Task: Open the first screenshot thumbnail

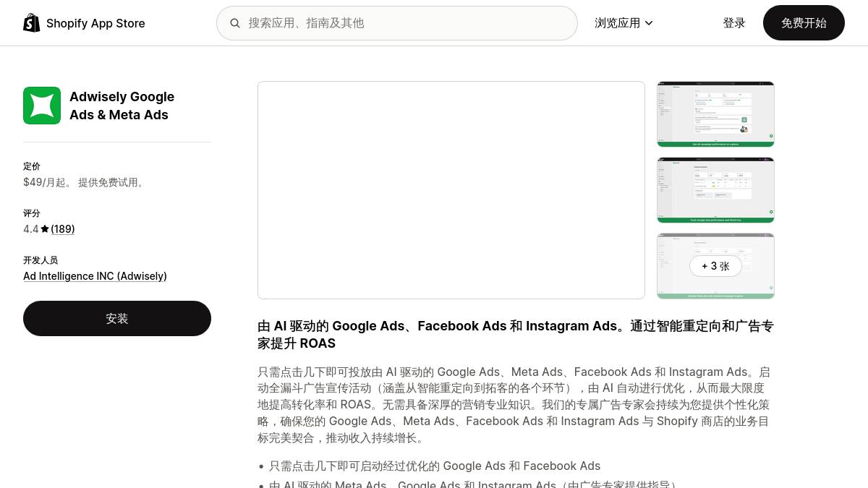Action: click(715, 114)
